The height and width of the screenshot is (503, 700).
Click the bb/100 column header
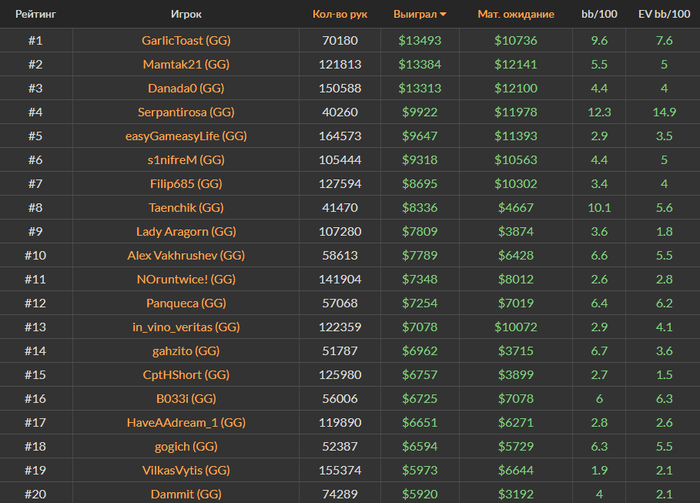click(599, 14)
